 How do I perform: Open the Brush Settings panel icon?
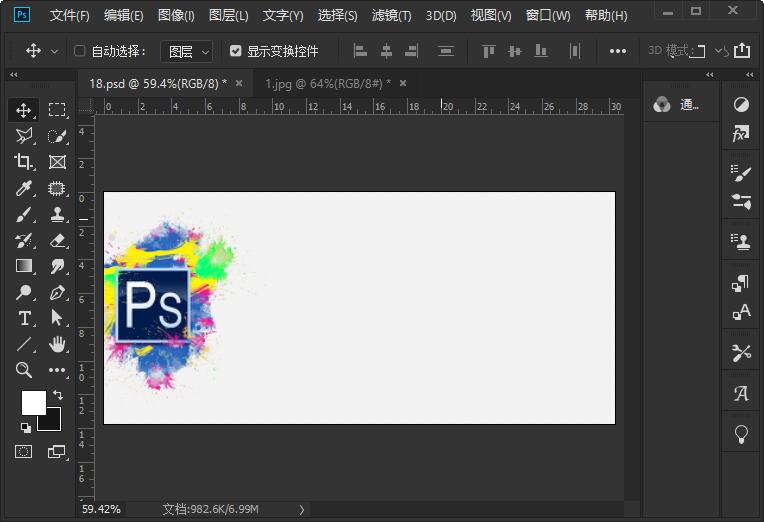[741, 173]
